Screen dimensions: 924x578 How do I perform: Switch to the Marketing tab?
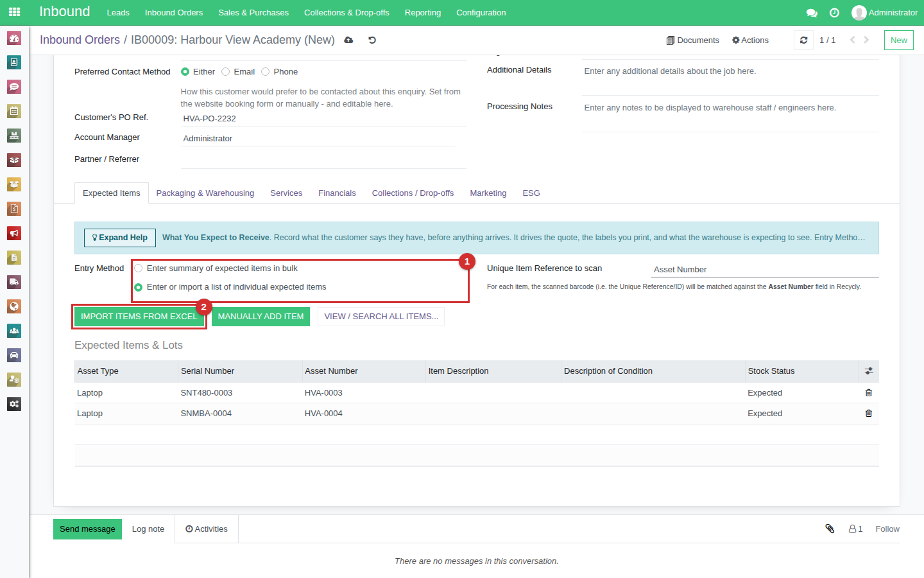tap(488, 193)
